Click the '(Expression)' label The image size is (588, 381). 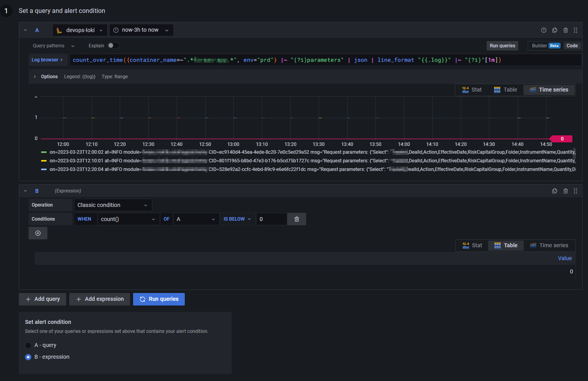pos(68,191)
